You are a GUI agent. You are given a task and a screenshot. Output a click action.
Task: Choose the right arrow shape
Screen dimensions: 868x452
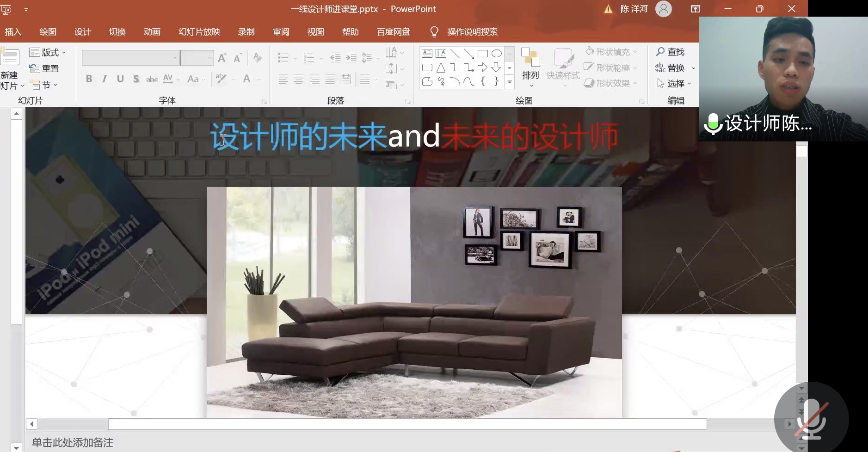point(482,68)
